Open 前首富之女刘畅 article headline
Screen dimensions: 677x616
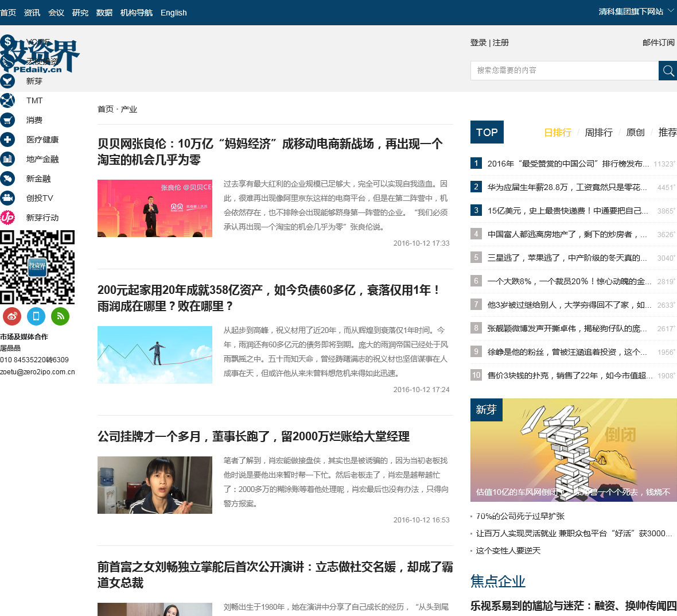[x=275, y=575]
